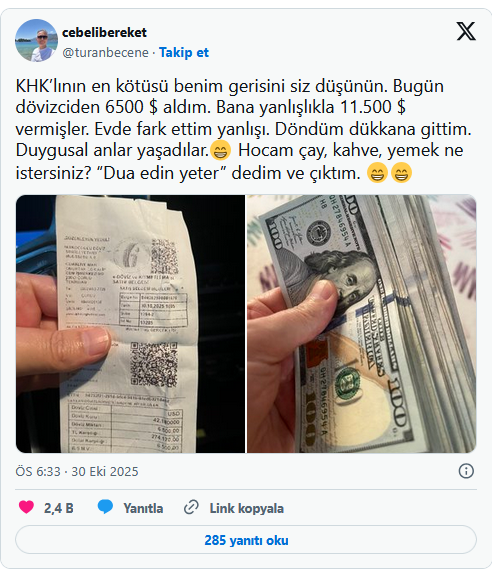This screenshot has width=501, height=580.
Task: Click the Link kopyala label
Action: coord(247,508)
